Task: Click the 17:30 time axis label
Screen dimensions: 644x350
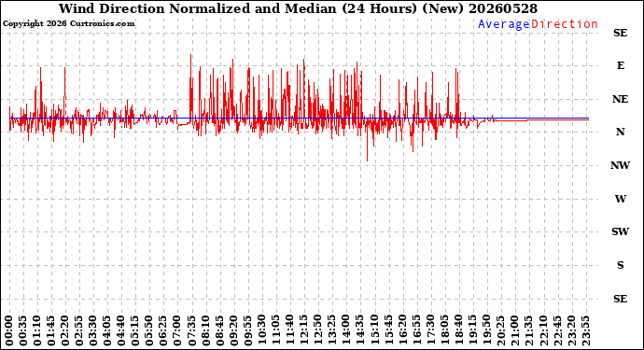Action: pos(431,330)
